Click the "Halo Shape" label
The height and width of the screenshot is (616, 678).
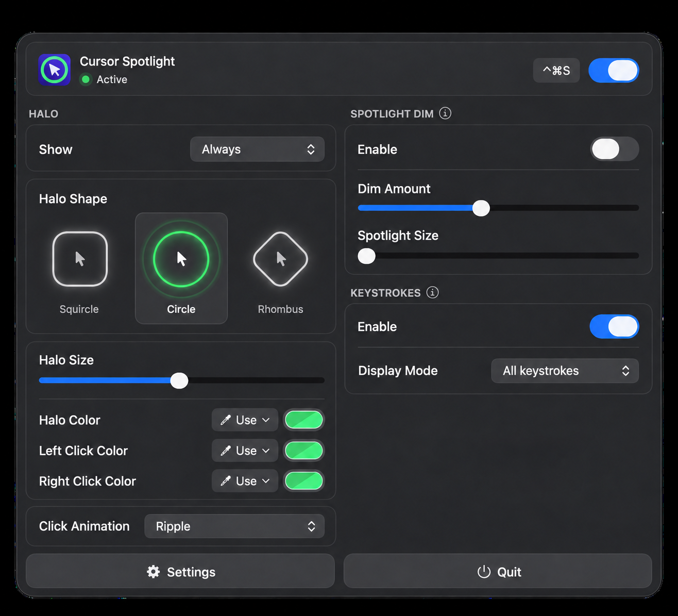[x=73, y=199]
